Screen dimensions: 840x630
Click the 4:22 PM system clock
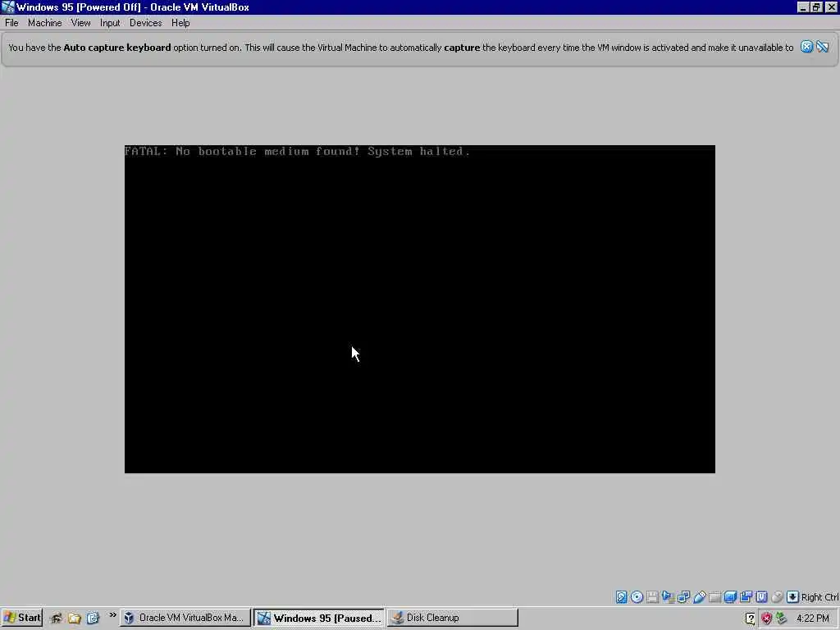tap(813, 619)
